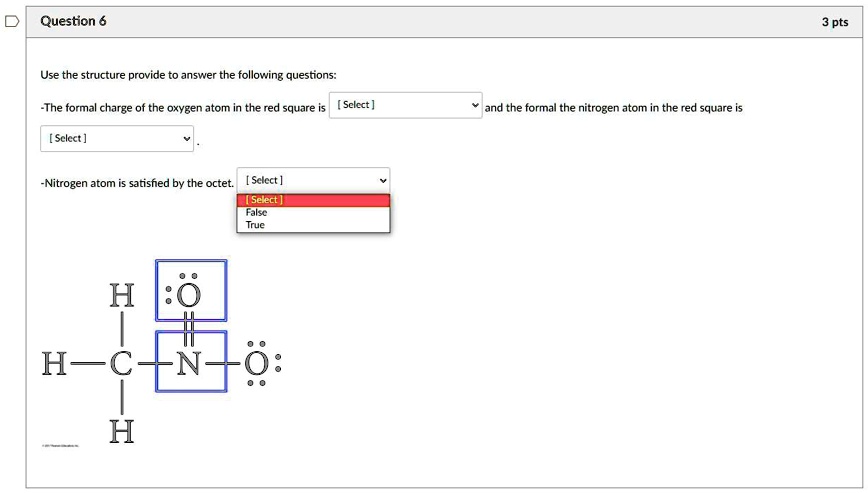Collapse the nitrogen octet dropdown
Screen dimensions: 868x493
coord(313,180)
